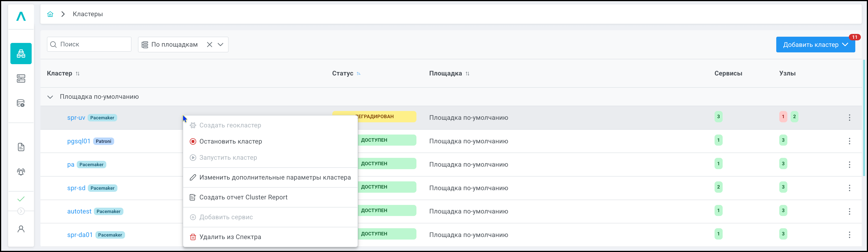Open 'Добавить кластер' dropdown button

[815, 45]
